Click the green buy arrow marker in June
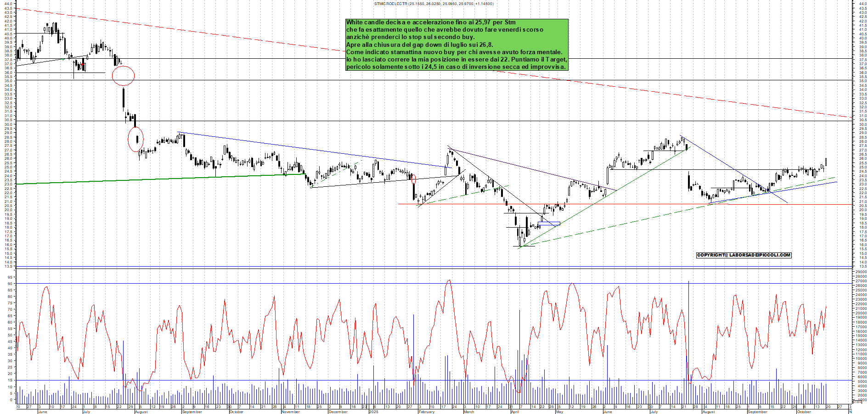This screenshot has width=868, height=414. coord(63,59)
